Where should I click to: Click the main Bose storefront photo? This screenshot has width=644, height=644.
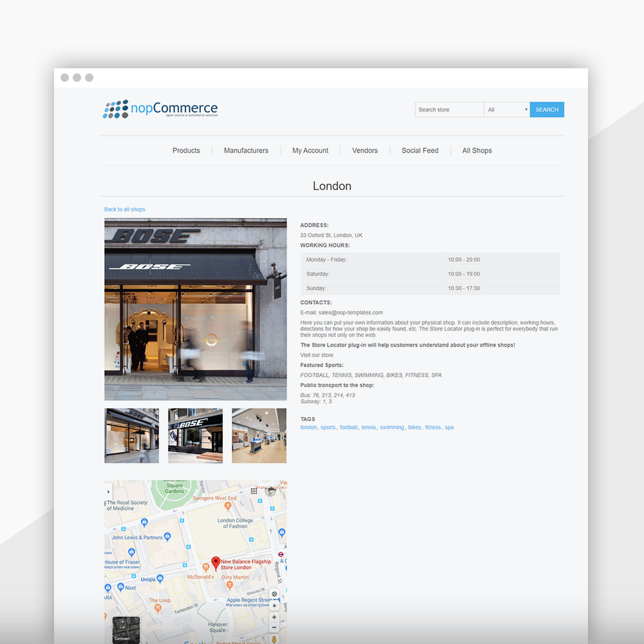[x=196, y=309]
